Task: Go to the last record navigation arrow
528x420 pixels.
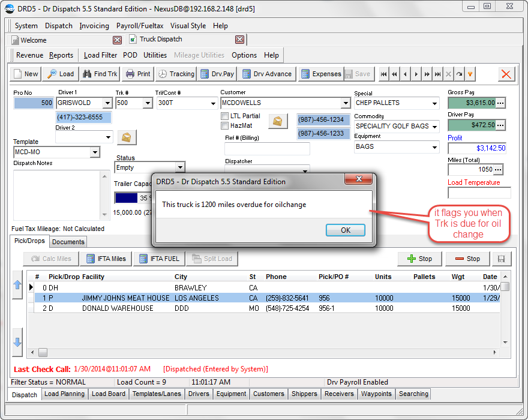Action: point(437,74)
